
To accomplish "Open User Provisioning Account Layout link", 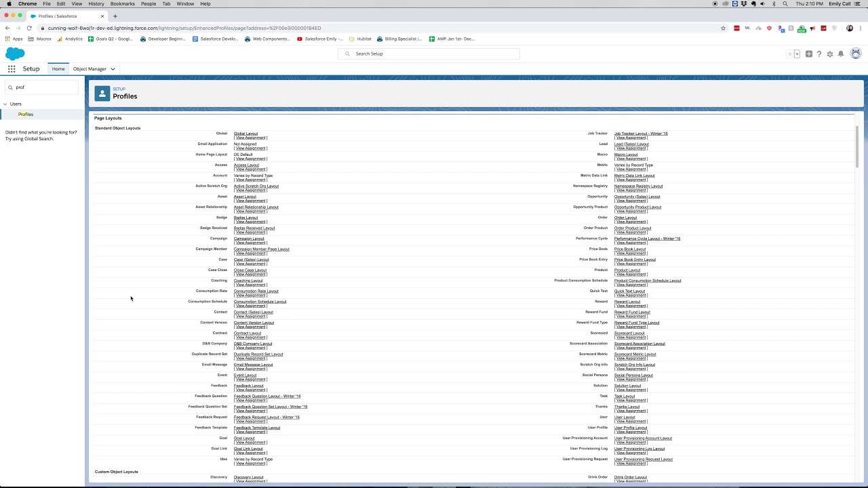I will pyautogui.click(x=643, y=439).
